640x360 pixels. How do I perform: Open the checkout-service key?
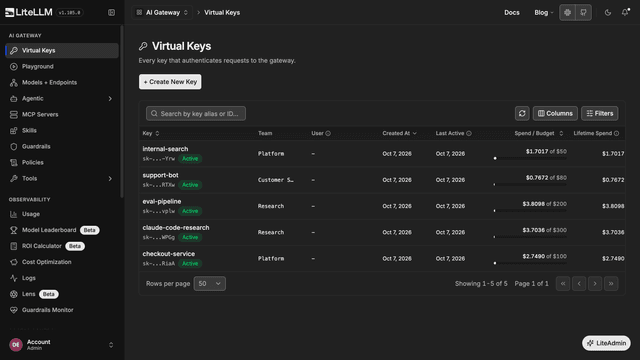tap(169, 253)
